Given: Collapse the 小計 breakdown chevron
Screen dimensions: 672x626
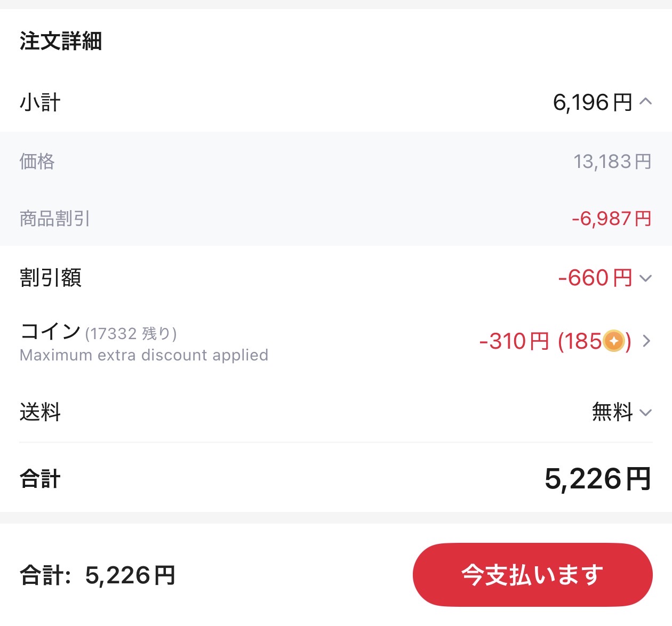Looking at the screenshot, I should (645, 101).
